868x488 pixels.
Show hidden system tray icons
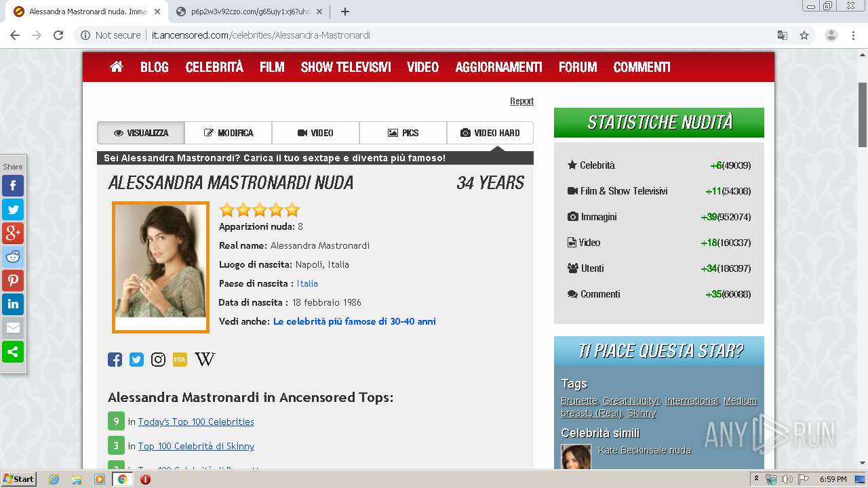pos(756,479)
